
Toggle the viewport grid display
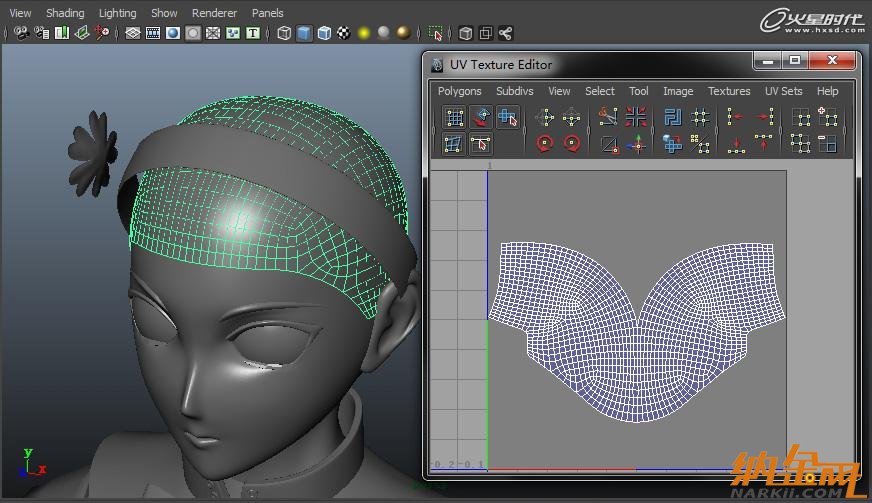pyautogui.click(x=132, y=33)
